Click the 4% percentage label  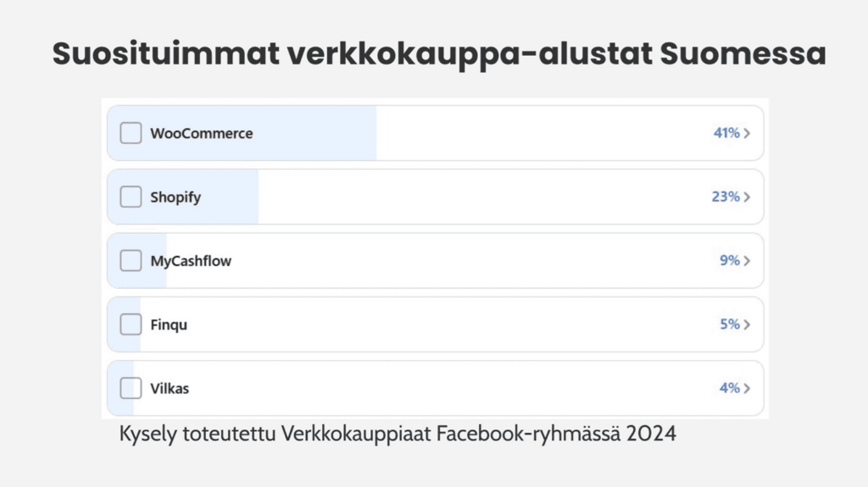[730, 387]
